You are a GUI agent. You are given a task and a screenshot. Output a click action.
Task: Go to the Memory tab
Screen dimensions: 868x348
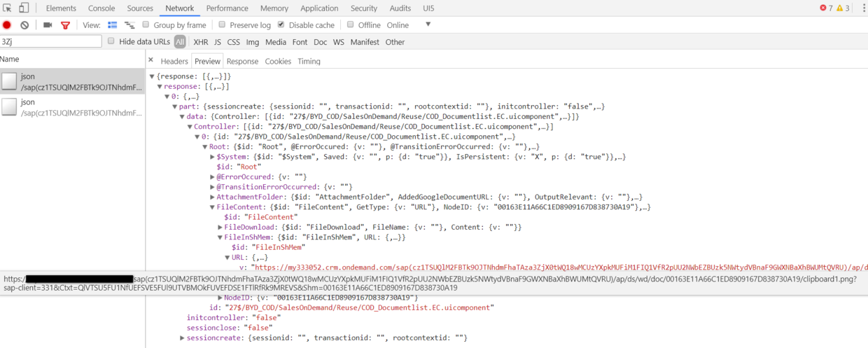274,8
